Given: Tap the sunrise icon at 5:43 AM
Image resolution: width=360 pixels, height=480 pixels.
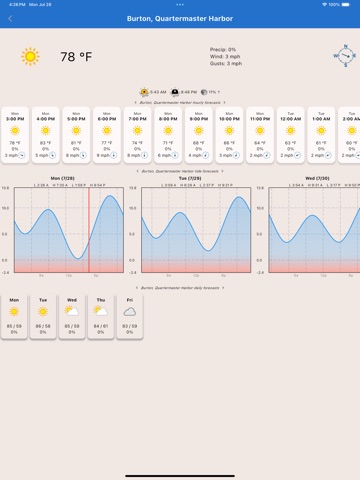Looking at the screenshot, I should point(144,92).
